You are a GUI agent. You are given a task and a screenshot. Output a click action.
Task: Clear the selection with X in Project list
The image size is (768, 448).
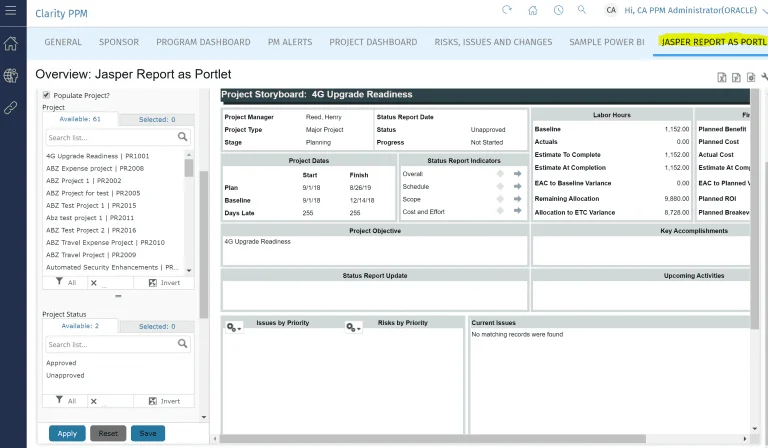click(x=94, y=283)
